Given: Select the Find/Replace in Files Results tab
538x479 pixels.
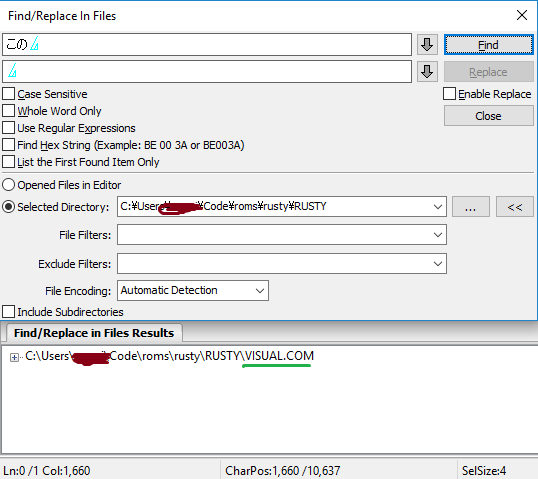Looking at the screenshot, I should pyautogui.click(x=94, y=333).
